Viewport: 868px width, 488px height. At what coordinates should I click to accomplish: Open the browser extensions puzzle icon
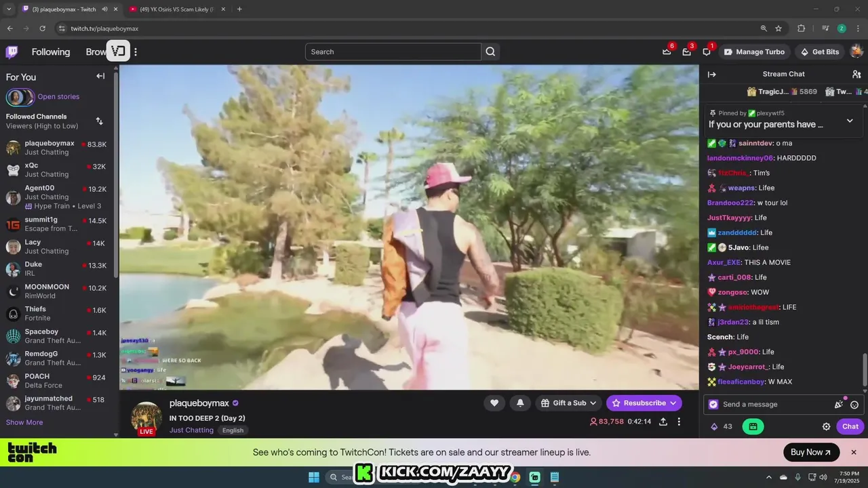click(801, 28)
